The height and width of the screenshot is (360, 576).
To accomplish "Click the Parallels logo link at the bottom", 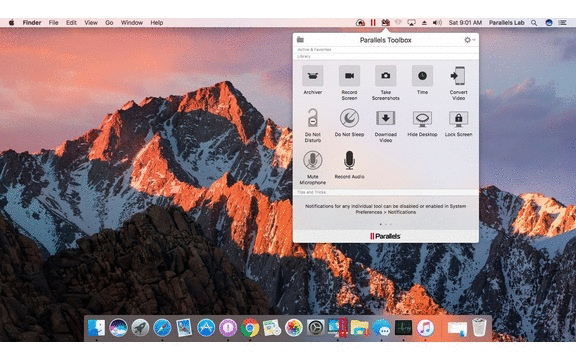I will (x=385, y=236).
